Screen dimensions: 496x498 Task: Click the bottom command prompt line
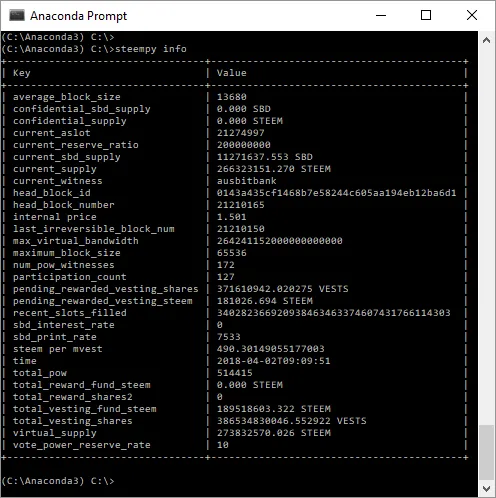pyautogui.click(x=58, y=481)
